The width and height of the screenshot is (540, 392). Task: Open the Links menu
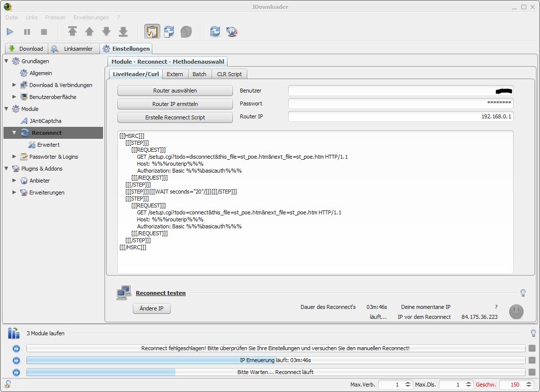click(x=32, y=17)
